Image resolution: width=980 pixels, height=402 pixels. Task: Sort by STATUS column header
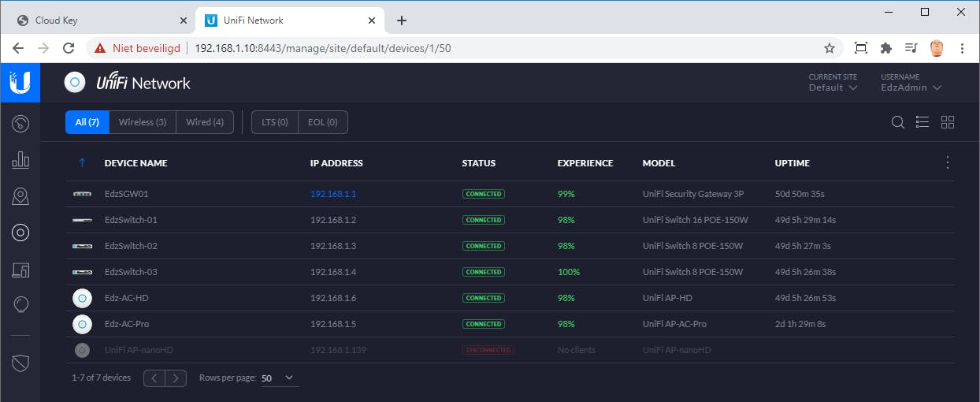[x=479, y=163]
